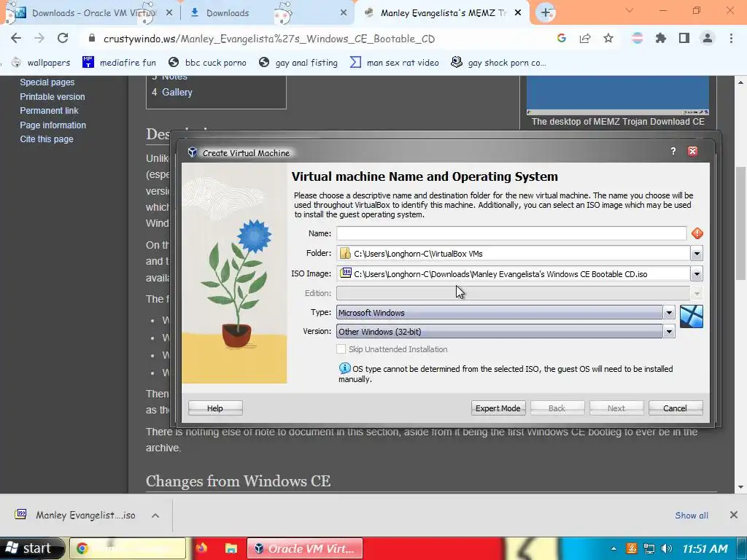The height and width of the screenshot is (560, 747).
Task: Open the extensions puzzle icon
Action: click(661, 39)
